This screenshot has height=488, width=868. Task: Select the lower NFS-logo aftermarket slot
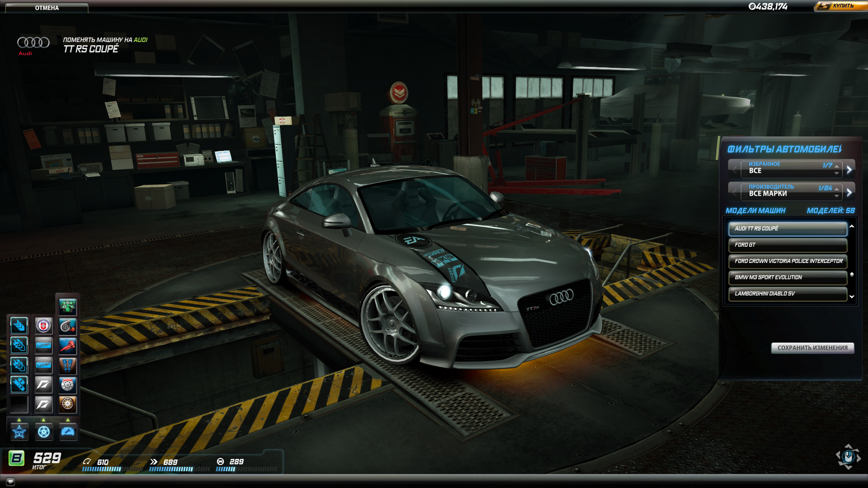43,404
